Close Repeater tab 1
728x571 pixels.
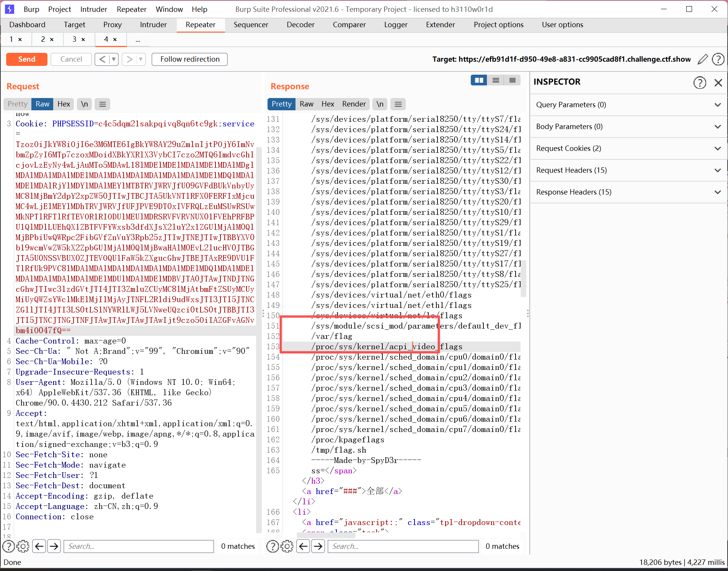point(20,39)
